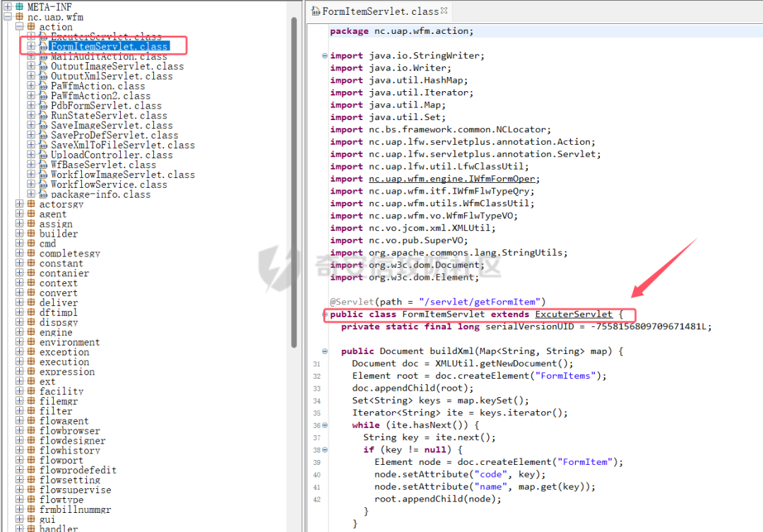This screenshot has height=532, width=763.
Task: Select UploadController.class in the tree
Action: [112, 155]
